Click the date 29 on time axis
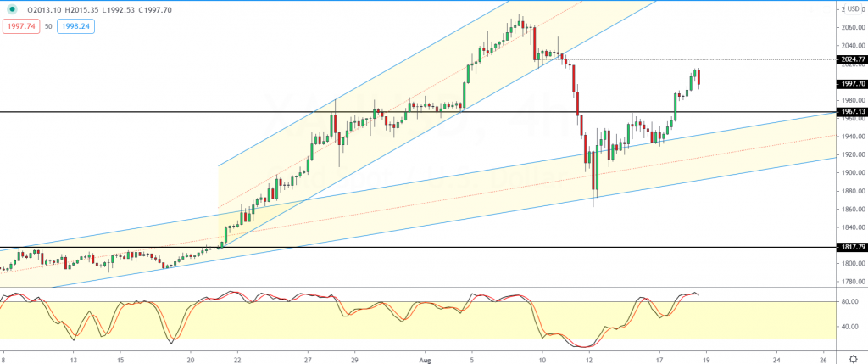Image resolution: width=868 pixels, height=364 pixels. pyautogui.click(x=355, y=358)
